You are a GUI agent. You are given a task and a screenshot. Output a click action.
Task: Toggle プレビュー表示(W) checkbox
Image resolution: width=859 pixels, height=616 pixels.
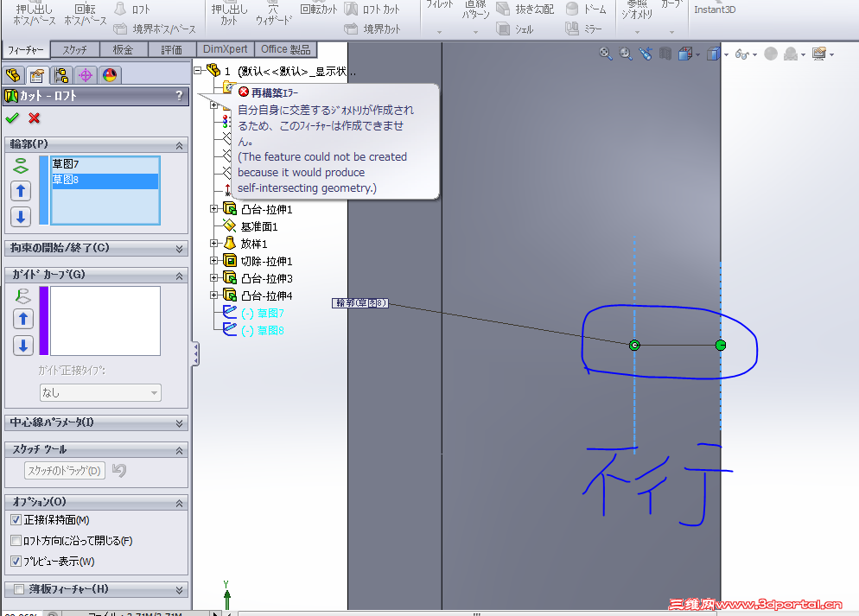[16, 562]
